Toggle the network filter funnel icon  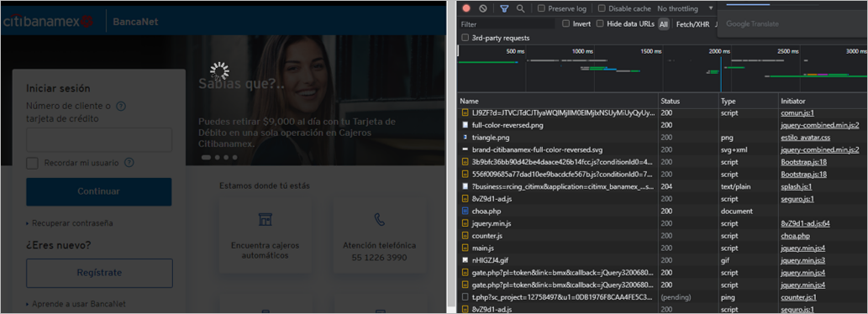[x=504, y=8]
